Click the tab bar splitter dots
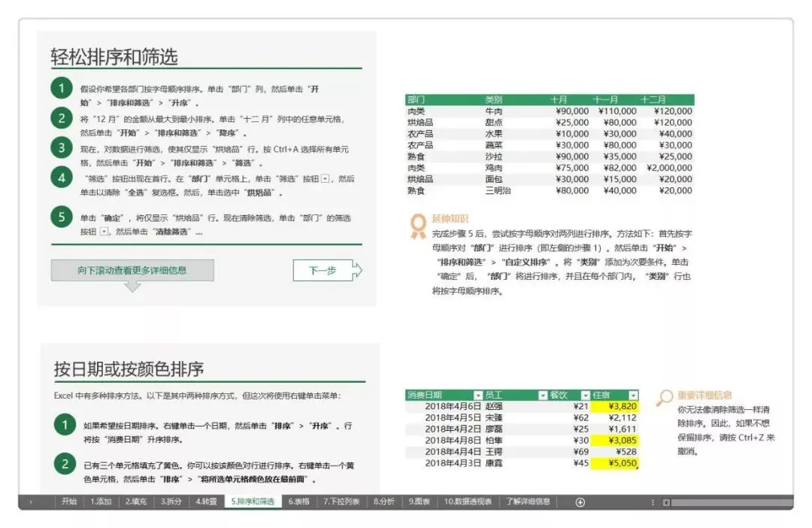Screen dimensions: 812x528 tap(653, 502)
